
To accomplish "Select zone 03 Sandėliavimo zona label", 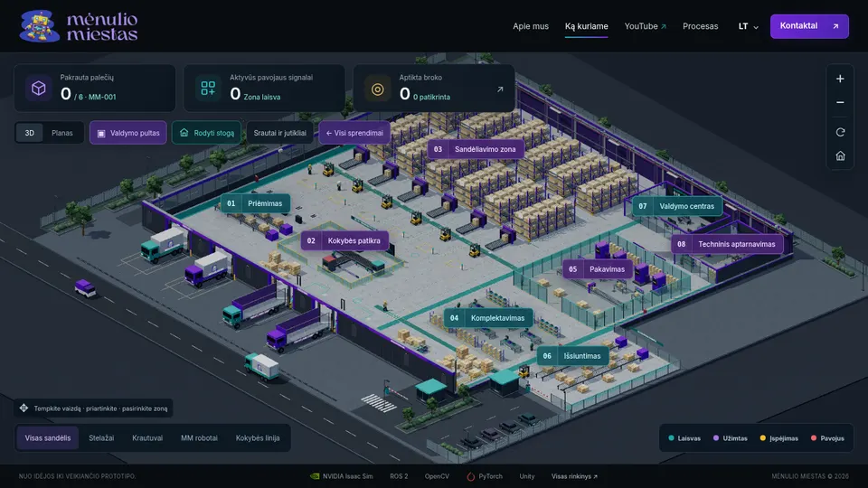I will (476, 149).
